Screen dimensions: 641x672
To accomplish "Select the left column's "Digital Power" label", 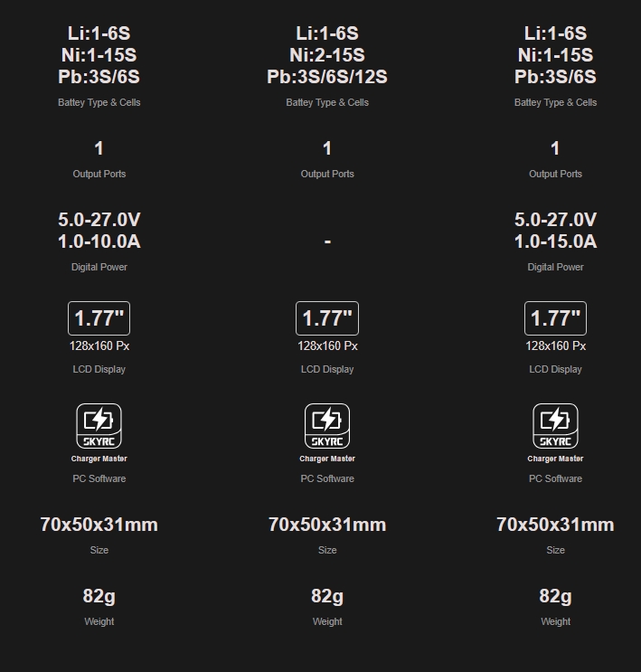I will pos(99,267).
